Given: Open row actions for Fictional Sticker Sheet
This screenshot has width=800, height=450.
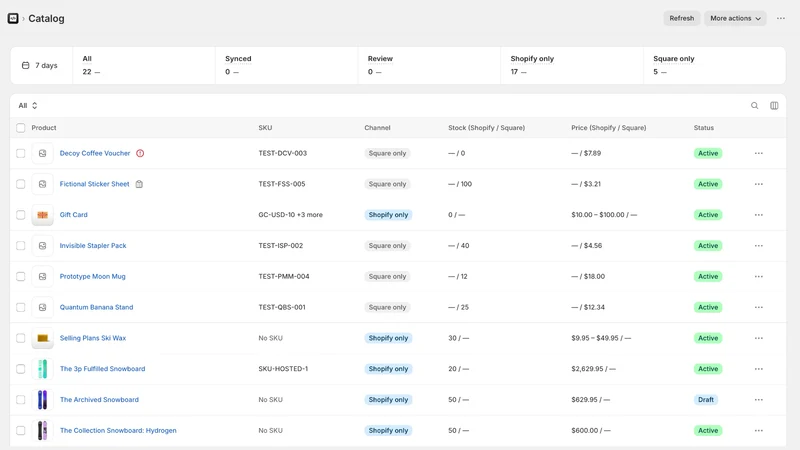Looking at the screenshot, I should [759, 184].
